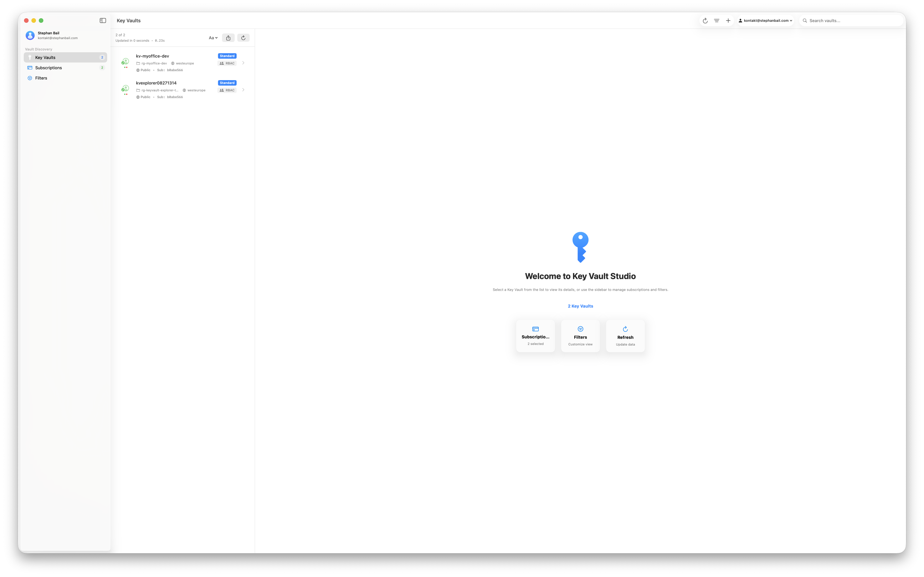Image resolution: width=924 pixels, height=577 pixels.
Task: Click the top-right refresh icon in toolbar
Action: click(705, 20)
